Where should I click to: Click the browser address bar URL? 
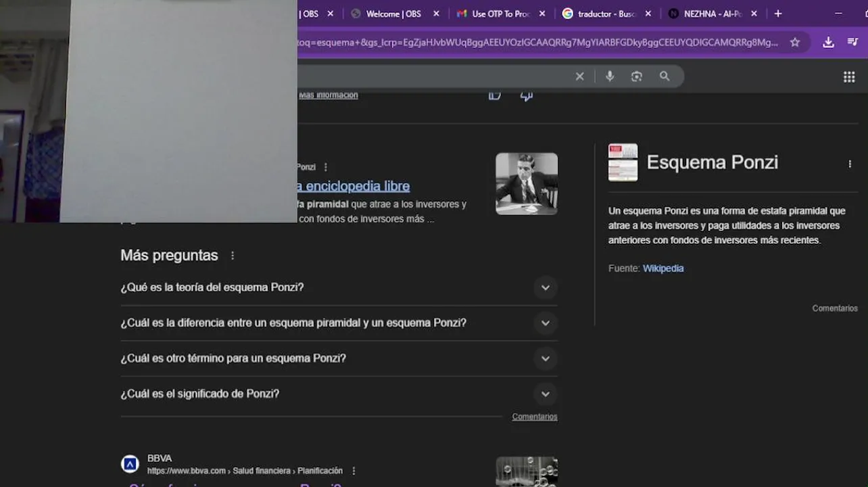pyautogui.click(x=537, y=42)
